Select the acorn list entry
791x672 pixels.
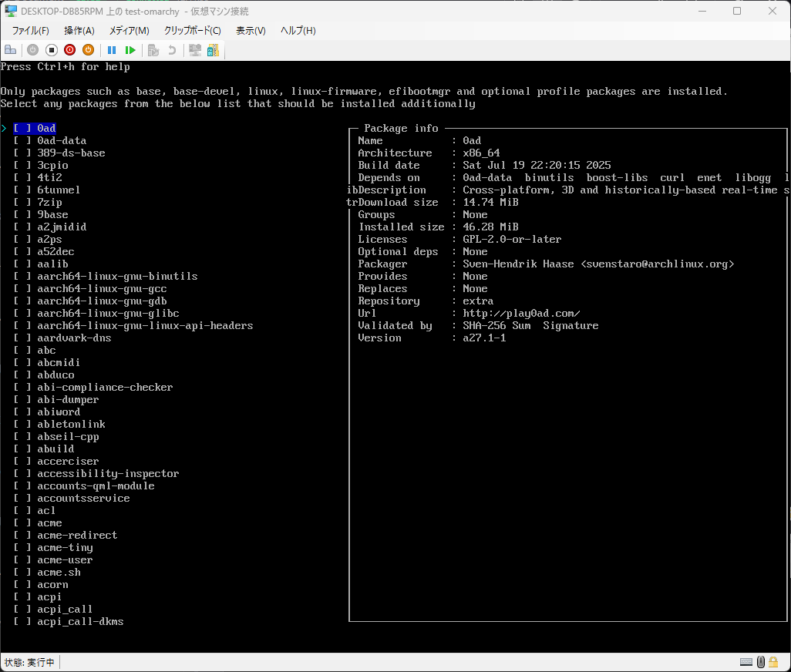[52, 585]
